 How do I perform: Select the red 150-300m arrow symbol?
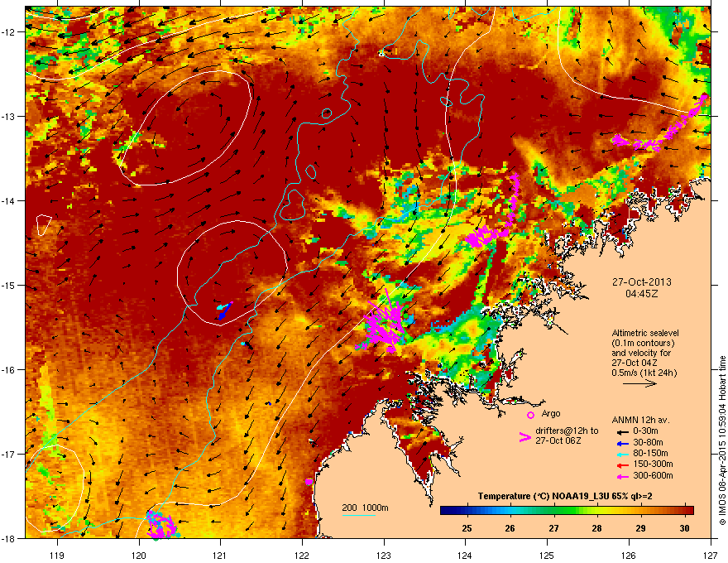[622, 464]
